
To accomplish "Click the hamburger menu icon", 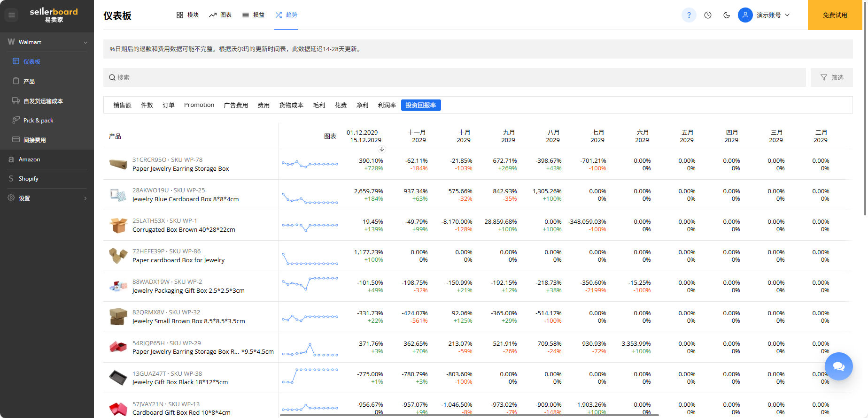I will (x=12, y=15).
